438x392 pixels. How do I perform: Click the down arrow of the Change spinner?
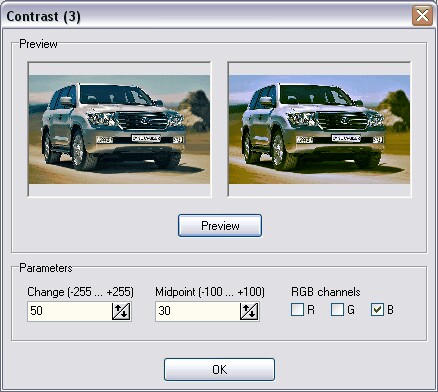coord(124,313)
